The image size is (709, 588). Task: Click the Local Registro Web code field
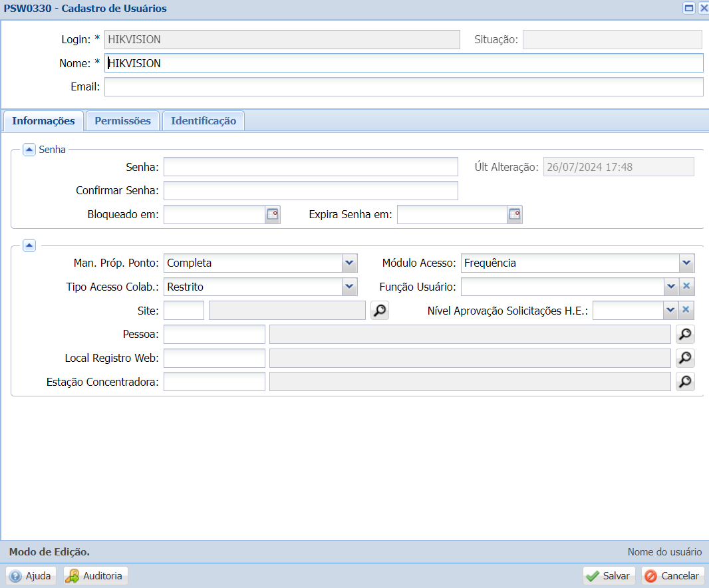pos(214,358)
